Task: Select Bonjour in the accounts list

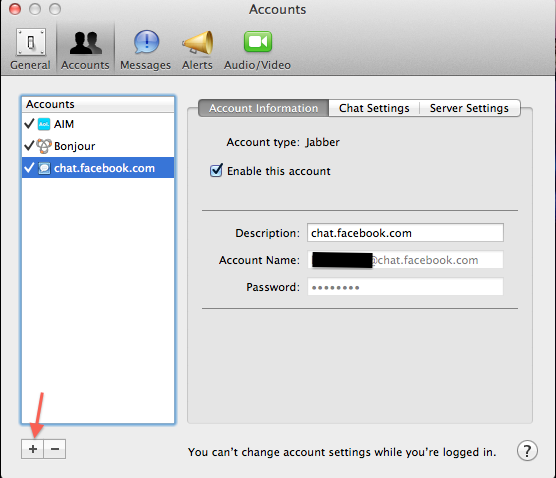Action: click(98, 146)
